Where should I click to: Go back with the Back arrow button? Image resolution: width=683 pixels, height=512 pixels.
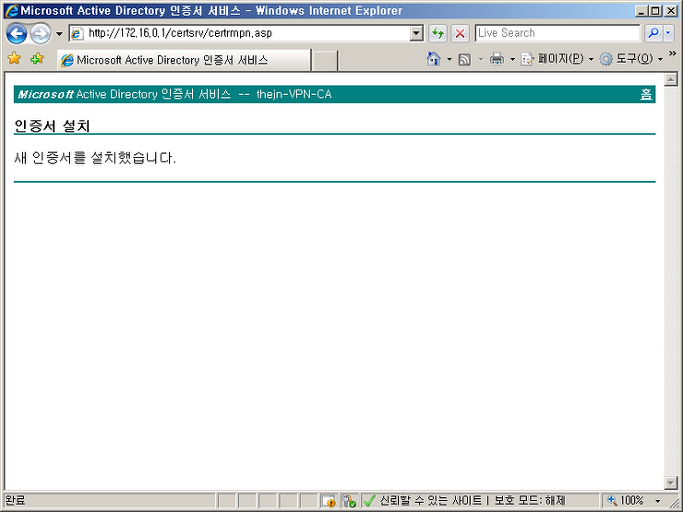17,34
